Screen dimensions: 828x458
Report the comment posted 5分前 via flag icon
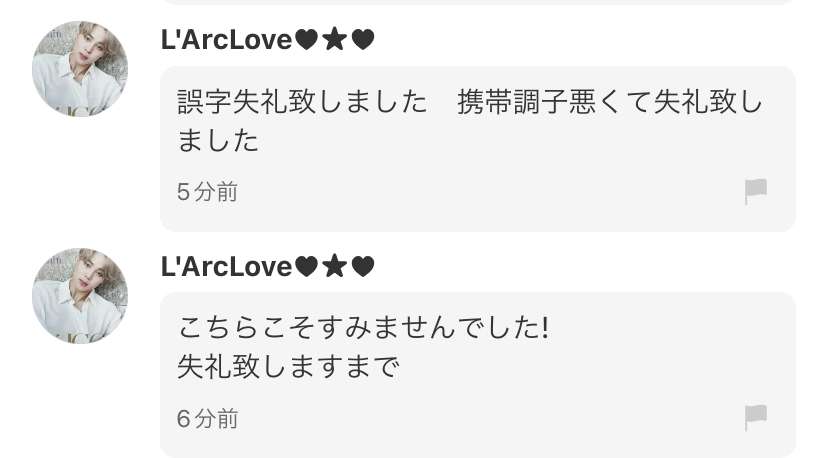coord(755,191)
